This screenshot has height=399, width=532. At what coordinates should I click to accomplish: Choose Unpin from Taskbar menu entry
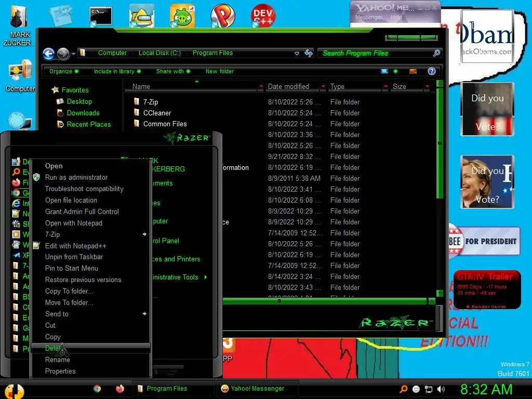pos(90,257)
